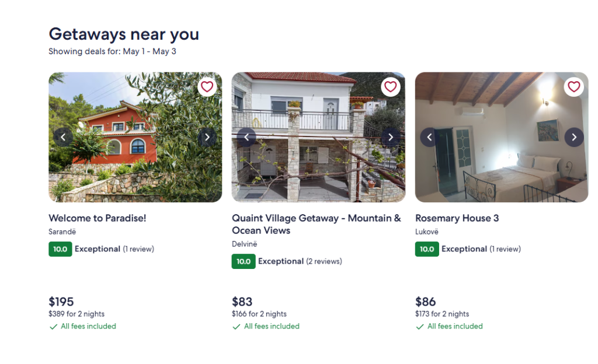View previous photo of Quaint Village Getaway
The image size is (598, 364).
[x=246, y=137]
